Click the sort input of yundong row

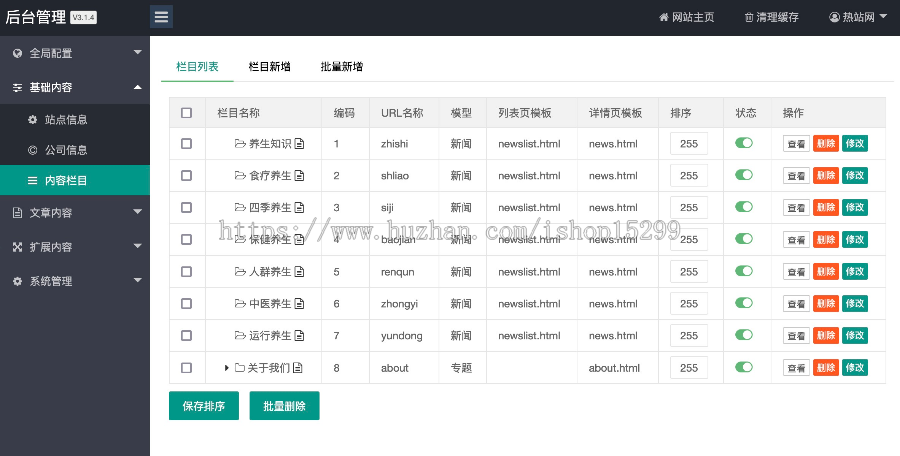tap(689, 335)
